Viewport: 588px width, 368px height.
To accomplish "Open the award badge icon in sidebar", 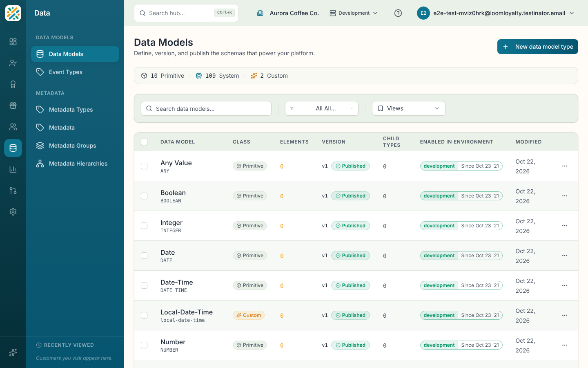I will click(13, 84).
